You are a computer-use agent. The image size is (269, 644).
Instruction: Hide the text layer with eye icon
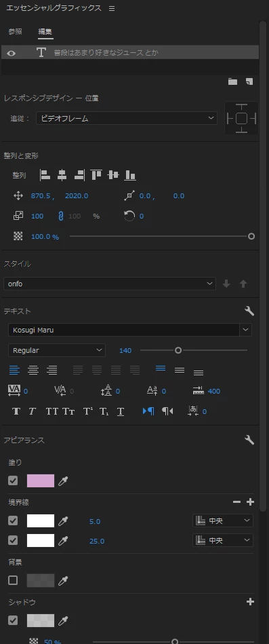pos(11,53)
